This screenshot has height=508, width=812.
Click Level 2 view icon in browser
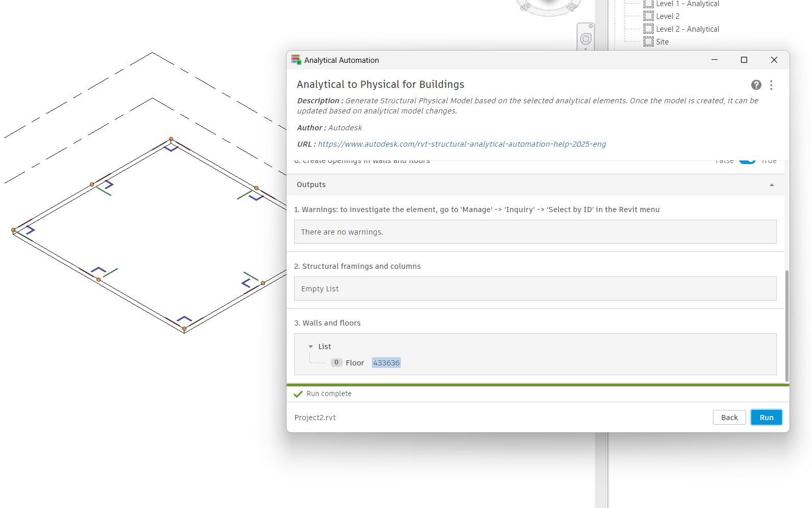pyautogui.click(x=649, y=16)
